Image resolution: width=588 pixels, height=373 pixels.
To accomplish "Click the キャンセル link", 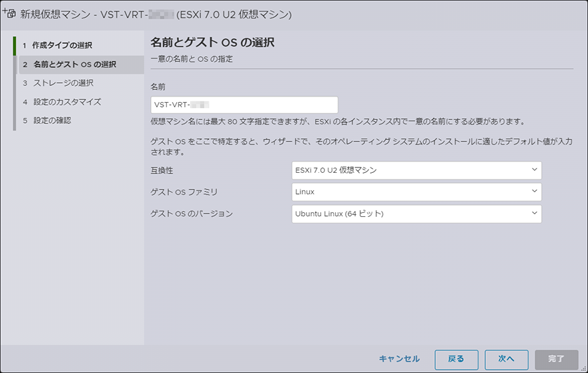I will (x=399, y=359).
